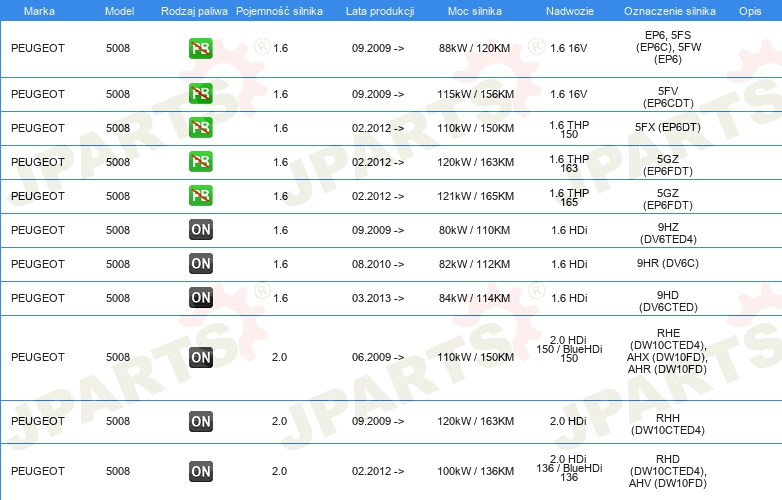Screen dimensions: 782x500
Task: Click the RHD (DW10CTED4), AHV engine code
Action: pyautogui.click(x=668, y=471)
